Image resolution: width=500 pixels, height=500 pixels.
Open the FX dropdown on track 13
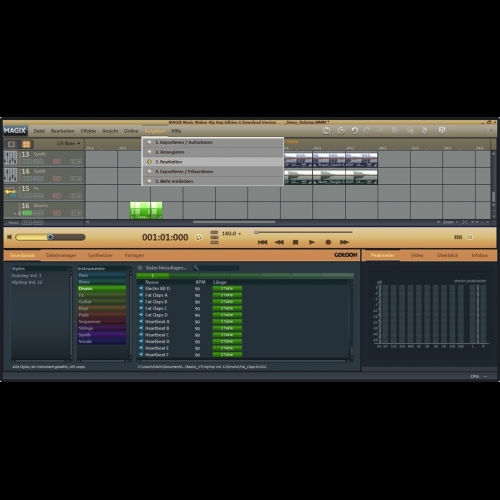pos(76,162)
